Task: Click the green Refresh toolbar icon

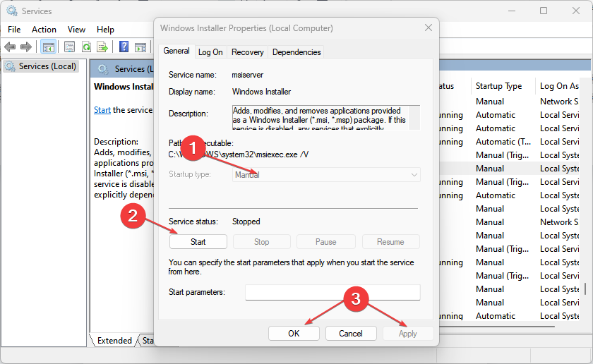Action: point(87,47)
